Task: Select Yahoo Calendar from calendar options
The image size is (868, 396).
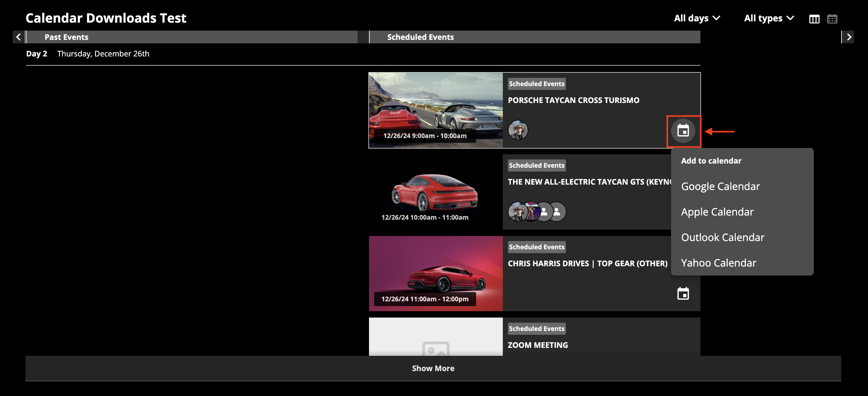Action: pyautogui.click(x=719, y=262)
